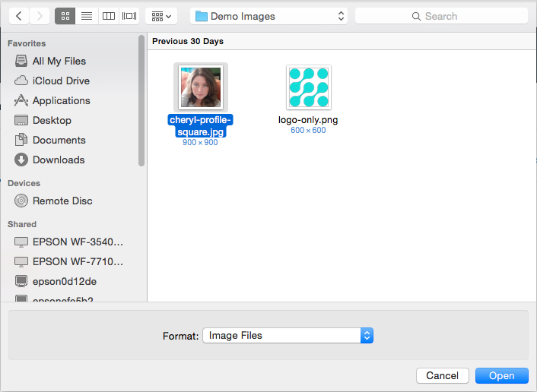The height and width of the screenshot is (392, 537).
Task: Click the All My Files icon
Action: (x=21, y=61)
